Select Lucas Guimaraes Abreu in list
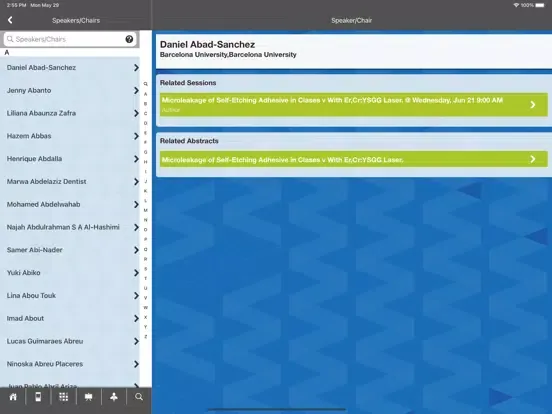The height and width of the screenshot is (414, 552). pos(70,341)
